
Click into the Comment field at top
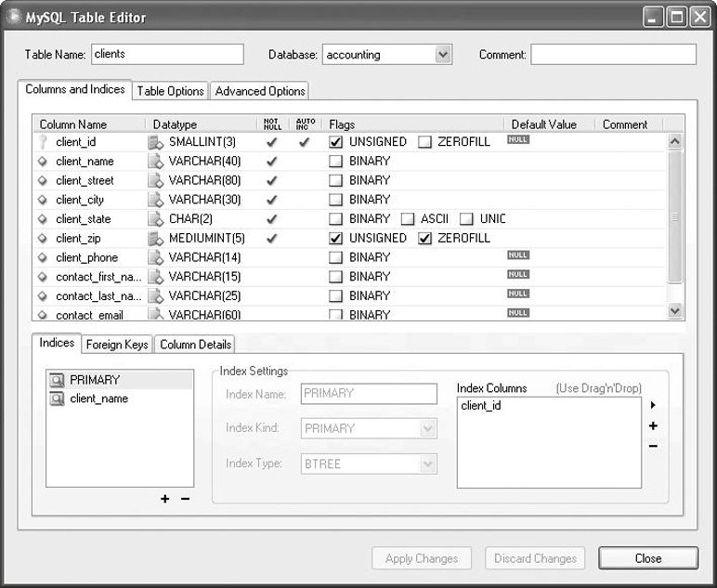[x=613, y=55]
